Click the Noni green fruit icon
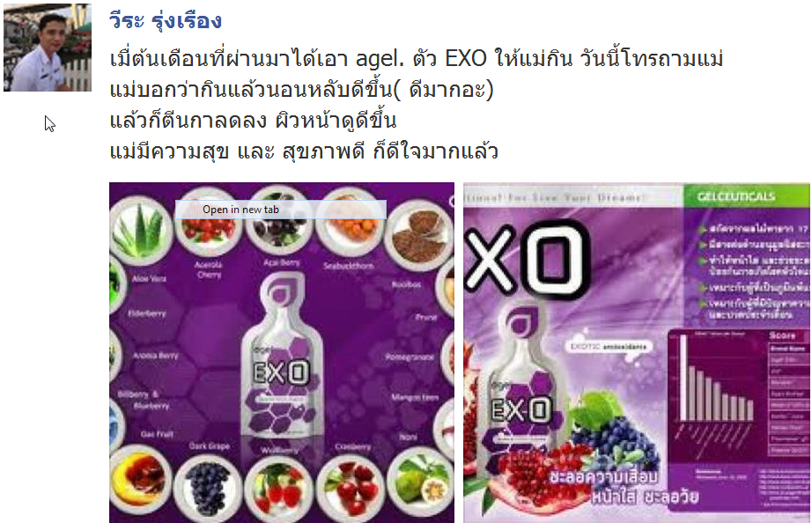Viewport: 812px width, 523px height. (420, 482)
